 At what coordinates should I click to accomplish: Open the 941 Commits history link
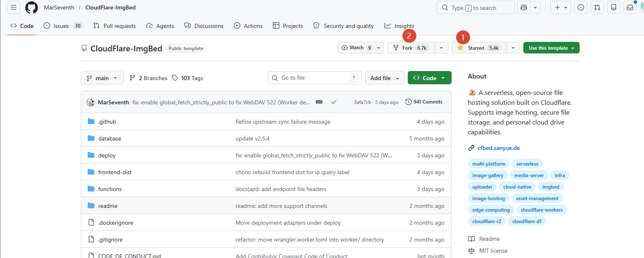424,102
